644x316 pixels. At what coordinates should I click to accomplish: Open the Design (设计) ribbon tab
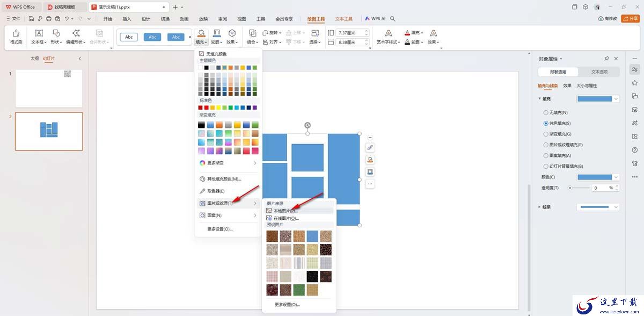pyautogui.click(x=146, y=19)
